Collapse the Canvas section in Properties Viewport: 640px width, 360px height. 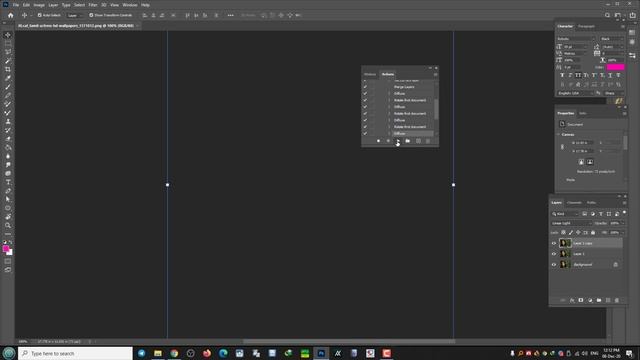pos(559,134)
